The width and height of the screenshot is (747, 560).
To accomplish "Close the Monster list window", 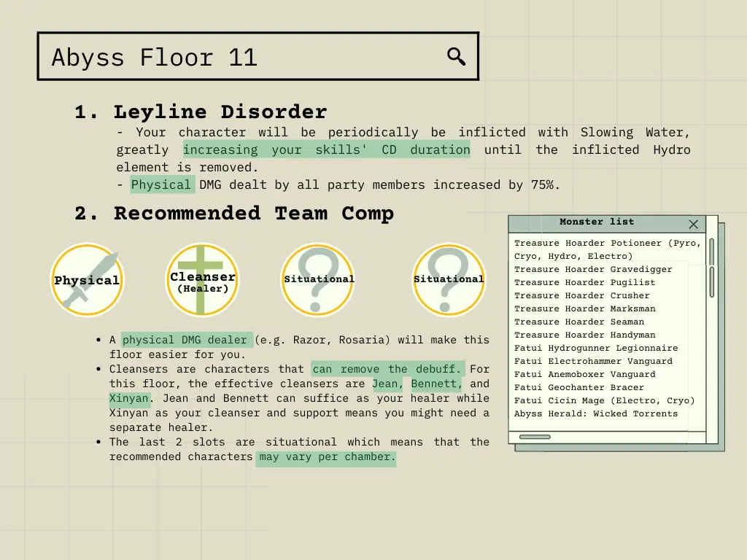I will tap(693, 224).
